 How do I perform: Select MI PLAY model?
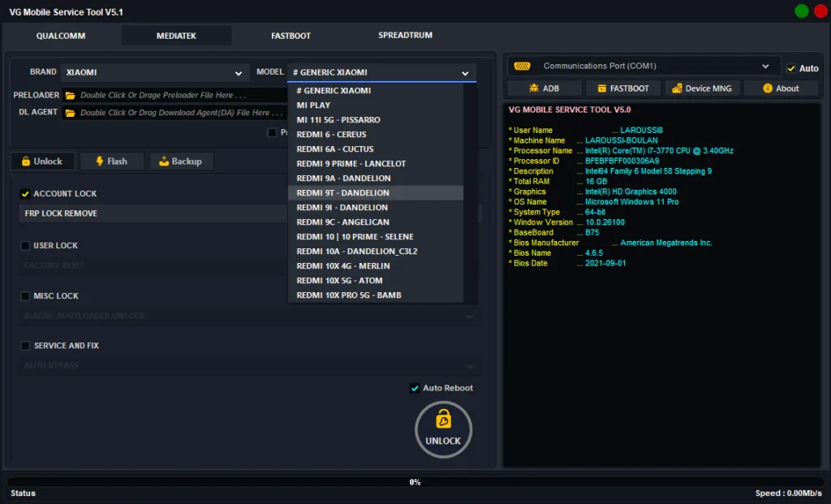coord(375,106)
